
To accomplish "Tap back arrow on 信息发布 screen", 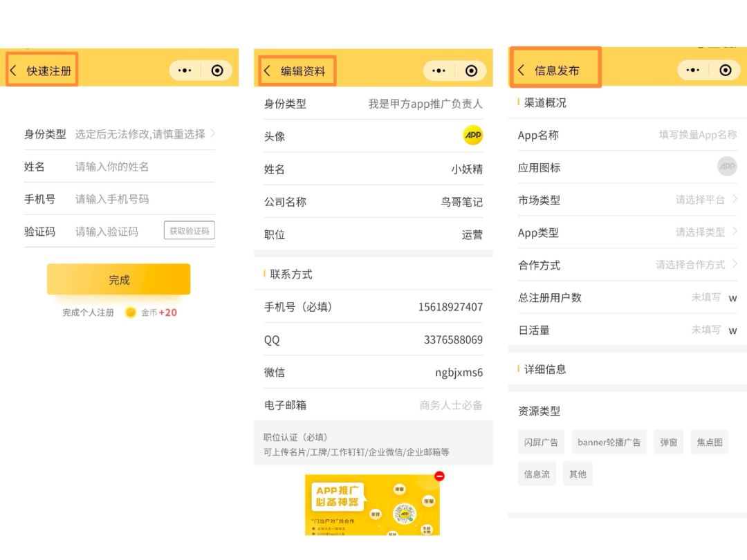I will [x=522, y=70].
